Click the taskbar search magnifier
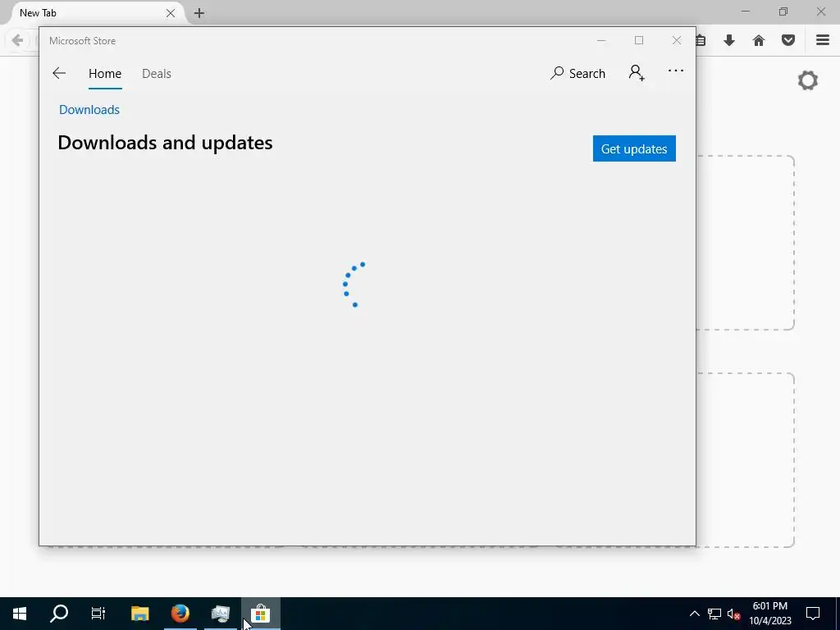The height and width of the screenshot is (630, 840). click(x=59, y=614)
